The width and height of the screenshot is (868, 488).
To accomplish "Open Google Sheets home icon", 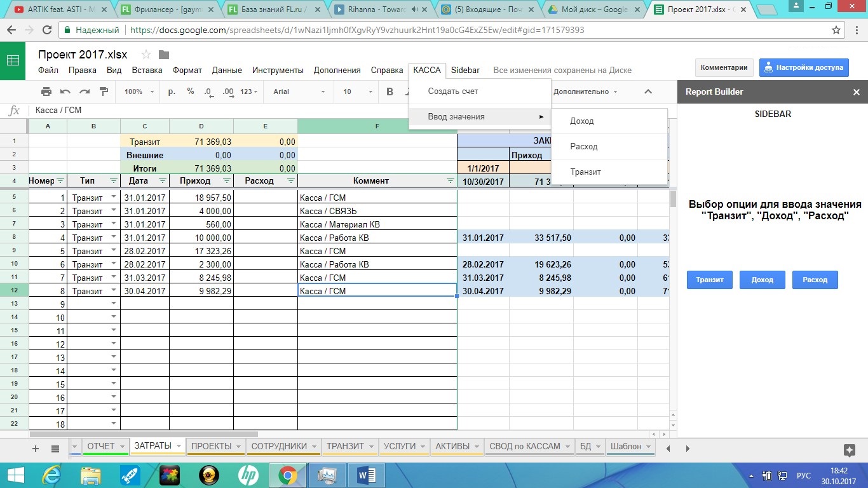I will click(13, 60).
